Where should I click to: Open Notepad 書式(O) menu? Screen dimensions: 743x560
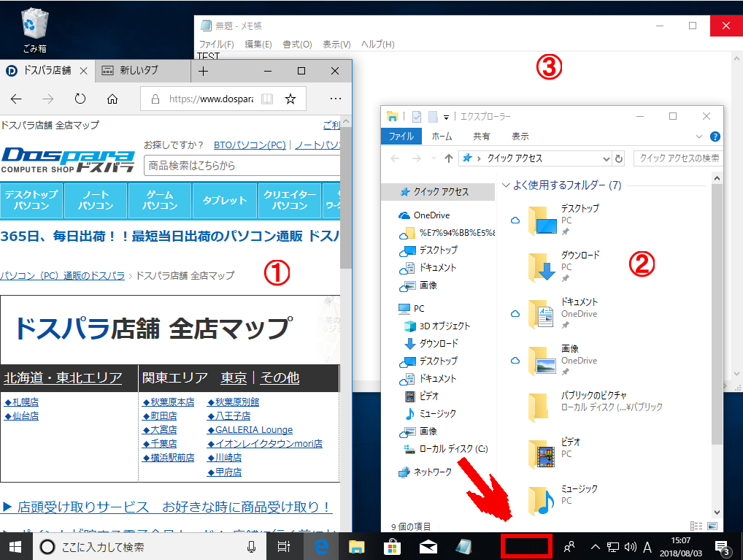point(297,44)
